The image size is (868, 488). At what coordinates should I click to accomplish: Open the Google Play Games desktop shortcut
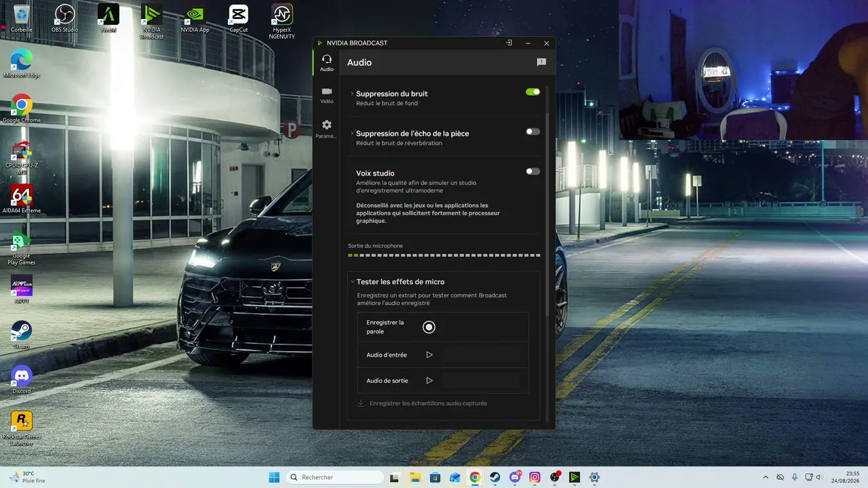pyautogui.click(x=21, y=247)
